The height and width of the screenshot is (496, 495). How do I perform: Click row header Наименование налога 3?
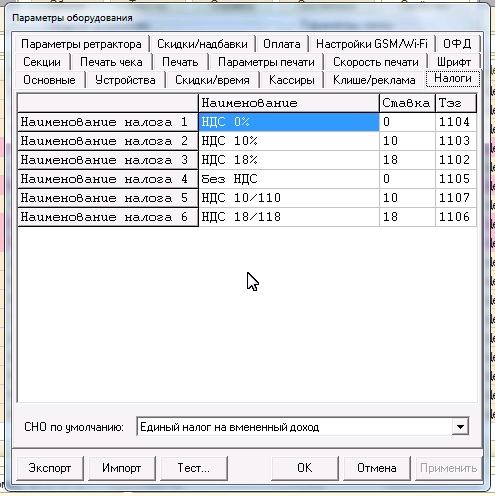point(108,160)
